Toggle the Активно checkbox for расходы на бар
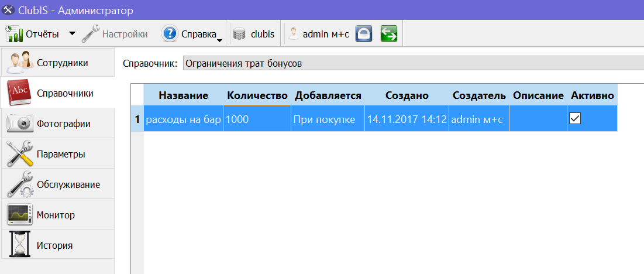Screen dimensions: 644x274 tap(574, 119)
